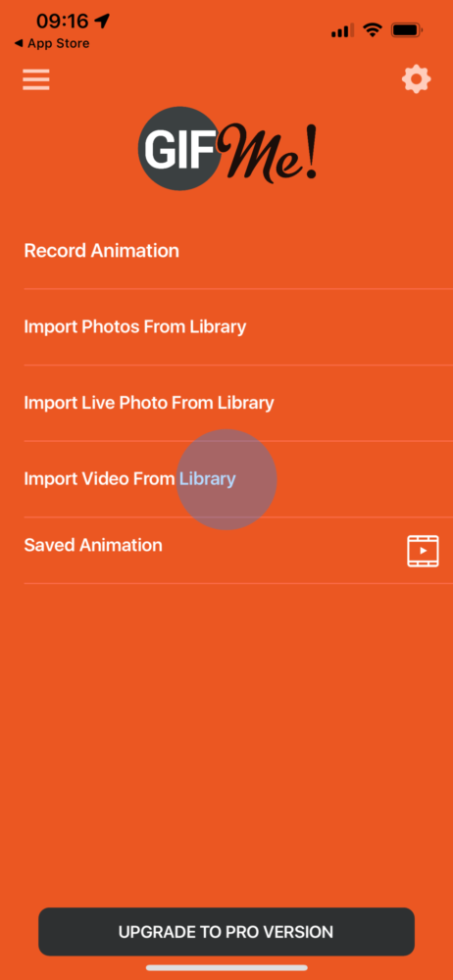
Task: Click the translucent gray touch indicator circle
Action: point(226,479)
